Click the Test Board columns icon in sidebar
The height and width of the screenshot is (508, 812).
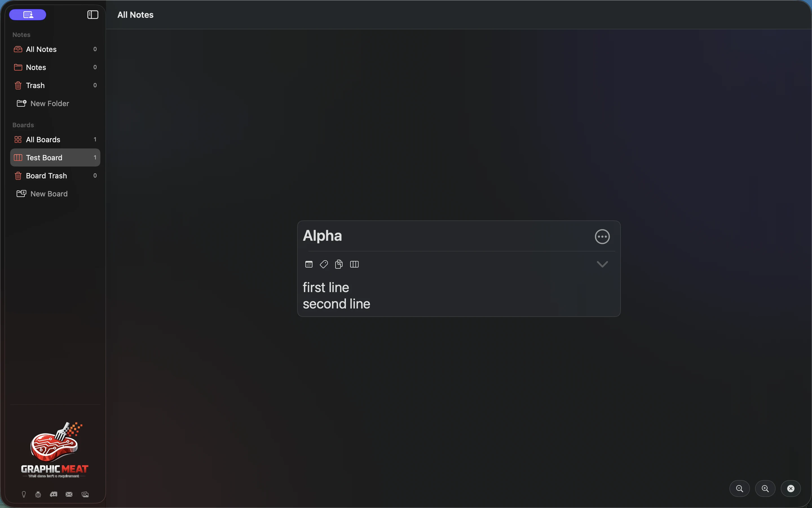click(x=18, y=157)
